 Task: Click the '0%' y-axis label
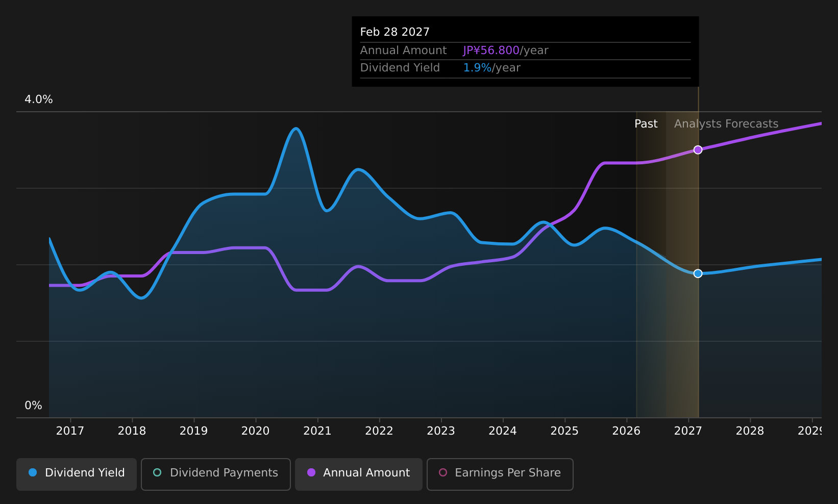click(x=33, y=406)
